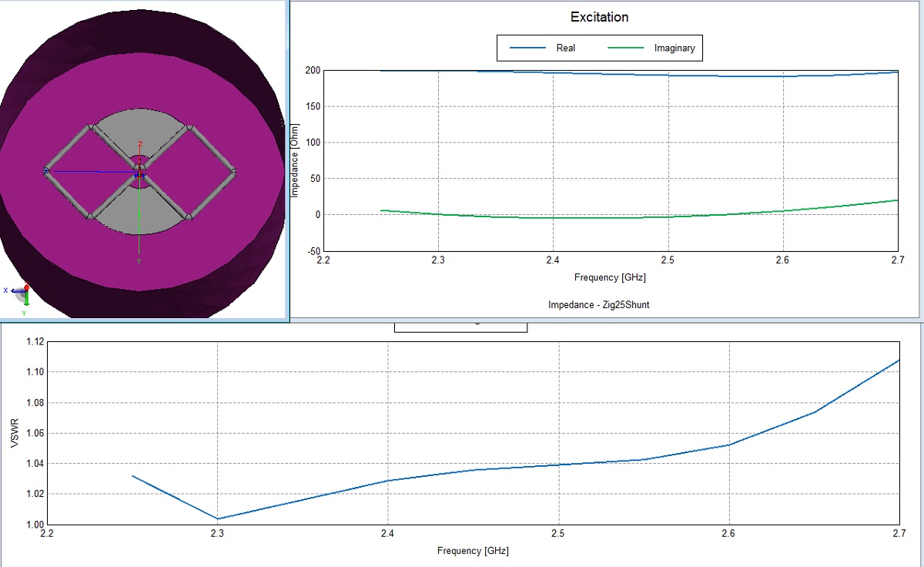
Task: Select the Imaginary legend entry
Action: (x=675, y=48)
